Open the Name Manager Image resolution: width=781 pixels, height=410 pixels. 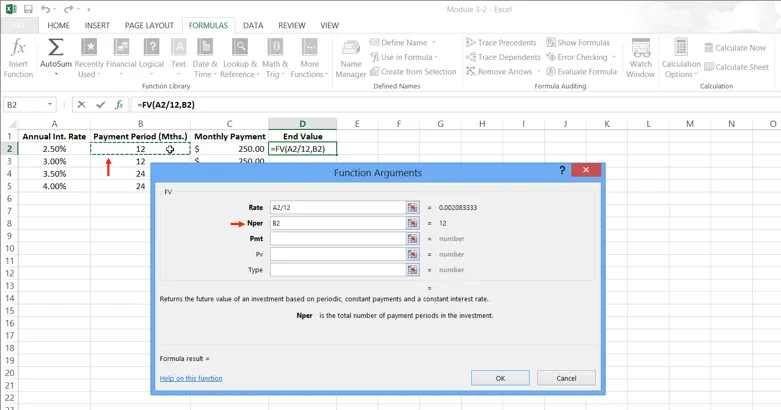click(350, 58)
